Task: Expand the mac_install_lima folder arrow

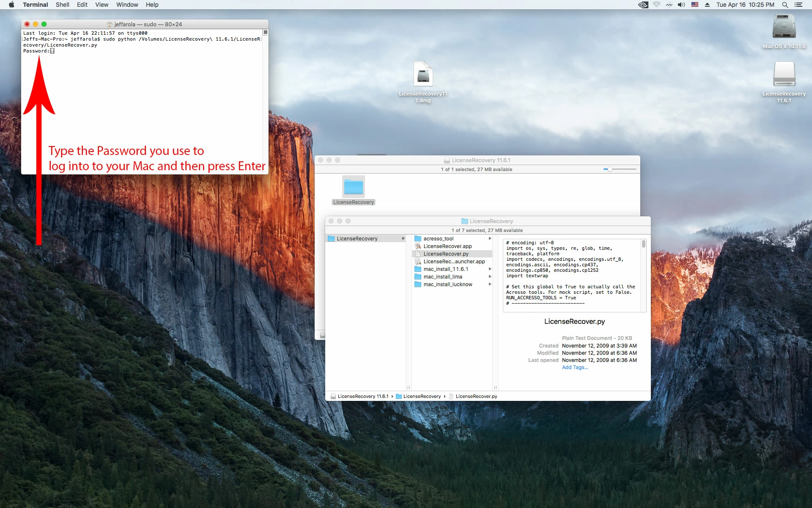Action: (490, 277)
